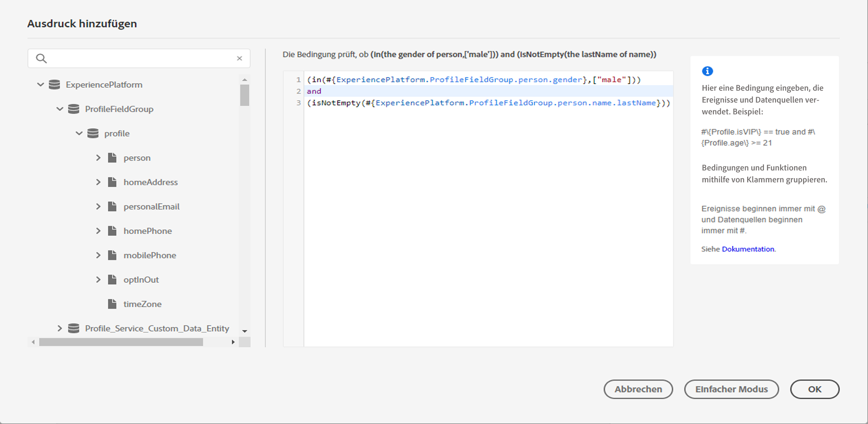The image size is (868, 424).
Task: Click the blue info icon
Action: 707,71
